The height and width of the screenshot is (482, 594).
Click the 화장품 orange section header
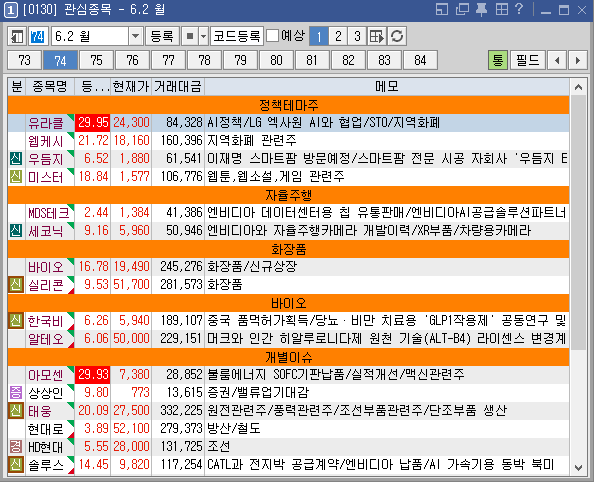[288, 249]
